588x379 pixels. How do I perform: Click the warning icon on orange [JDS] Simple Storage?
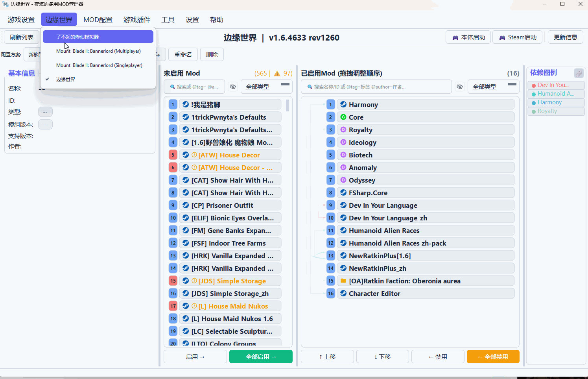(194, 281)
